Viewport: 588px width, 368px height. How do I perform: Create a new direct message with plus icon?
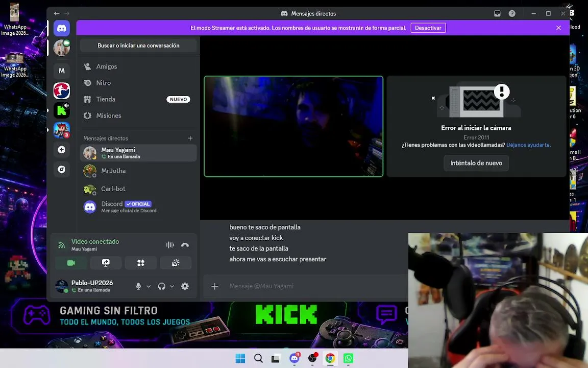tap(190, 138)
